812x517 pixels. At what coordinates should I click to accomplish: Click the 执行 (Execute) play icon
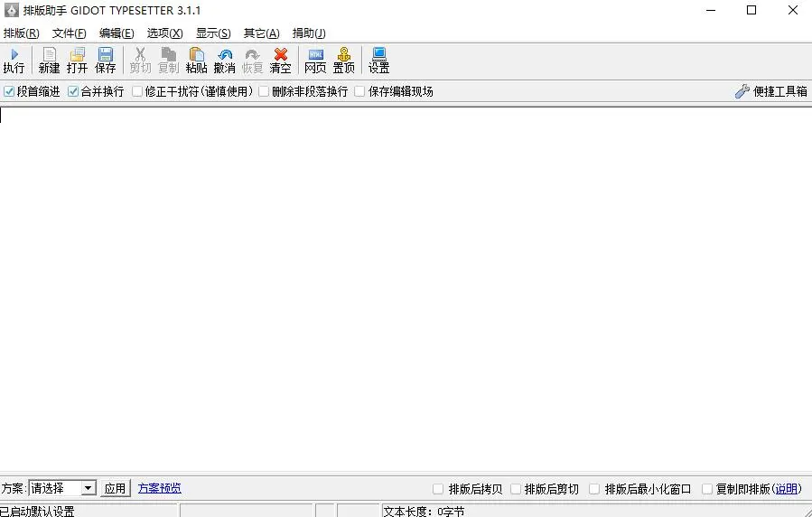tap(14, 54)
